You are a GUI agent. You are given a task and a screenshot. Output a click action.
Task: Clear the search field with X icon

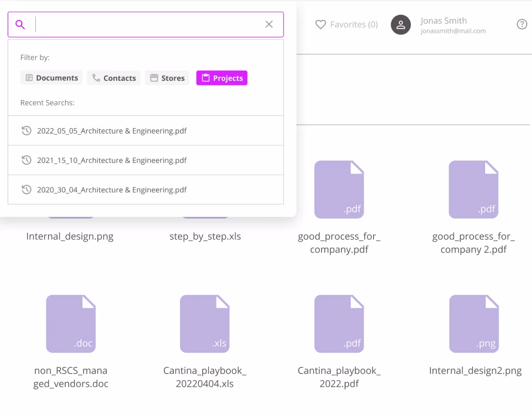(269, 25)
